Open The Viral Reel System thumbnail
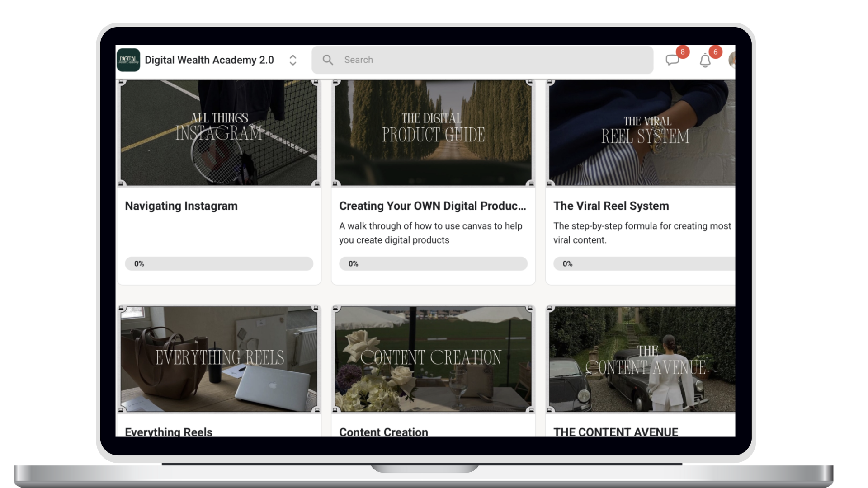Image resolution: width=868 pixels, height=488 pixels. (642, 133)
